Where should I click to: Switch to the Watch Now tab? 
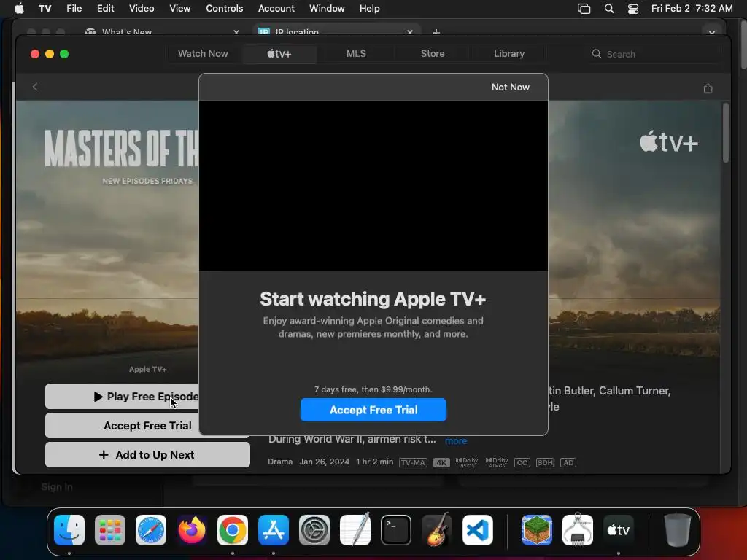(203, 54)
